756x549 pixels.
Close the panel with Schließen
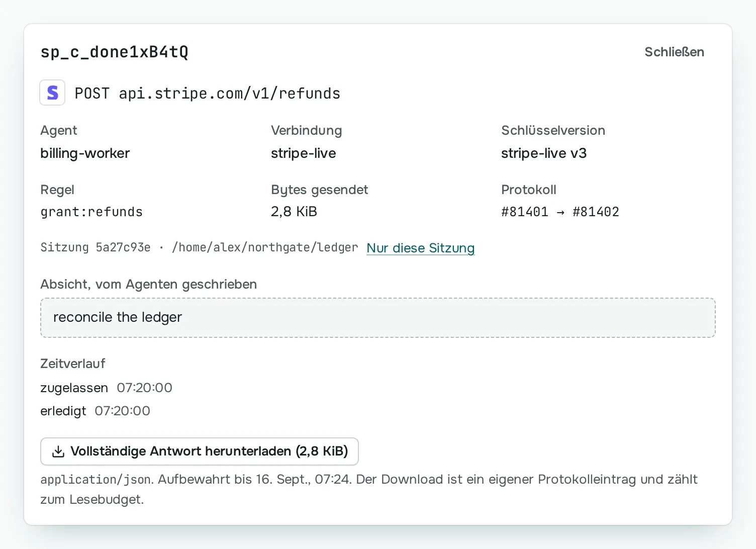pyautogui.click(x=674, y=52)
